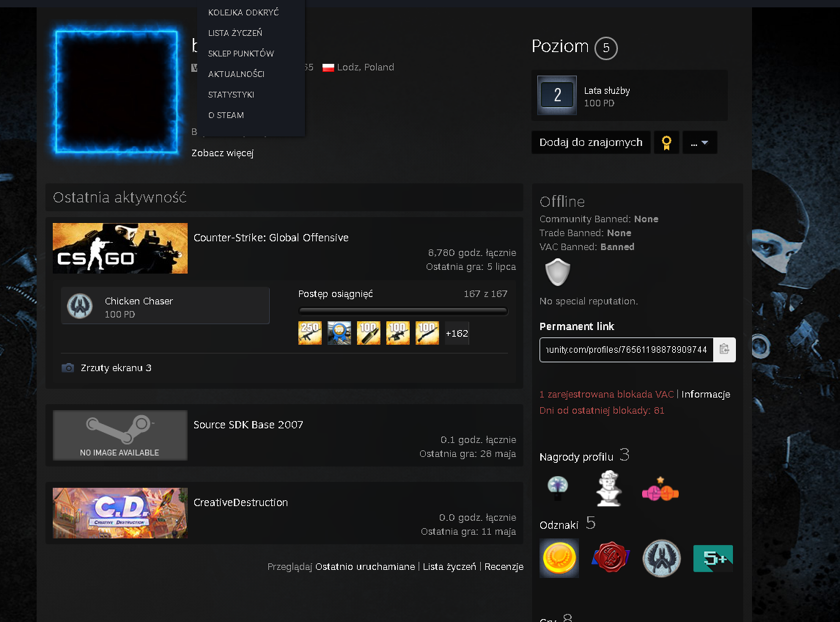The width and height of the screenshot is (840, 622).
Task: Select the 250 kills achievement icon
Action: [x=310, y=333]
